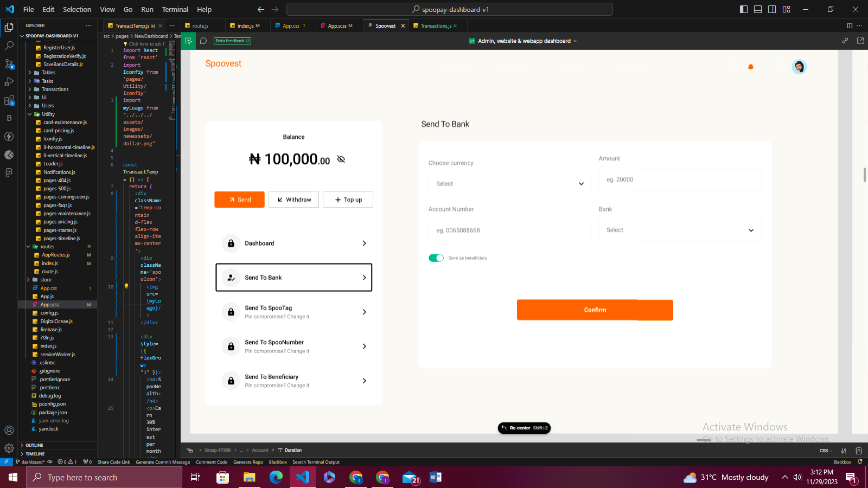This screenshot has width=868, height=488.
Task: Copy the Figma file link icon
Action: 845,41
